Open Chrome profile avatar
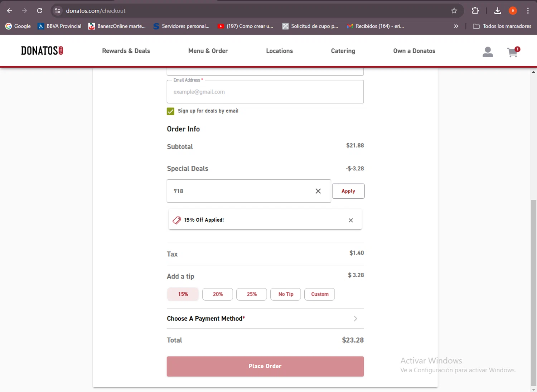Screen dimensions: 537x392 [x=513, y=11]
